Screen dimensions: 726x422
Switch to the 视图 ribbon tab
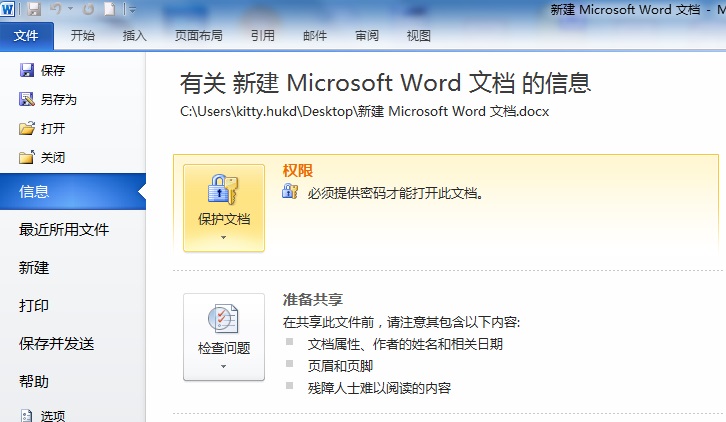click(x=419, y=36)
